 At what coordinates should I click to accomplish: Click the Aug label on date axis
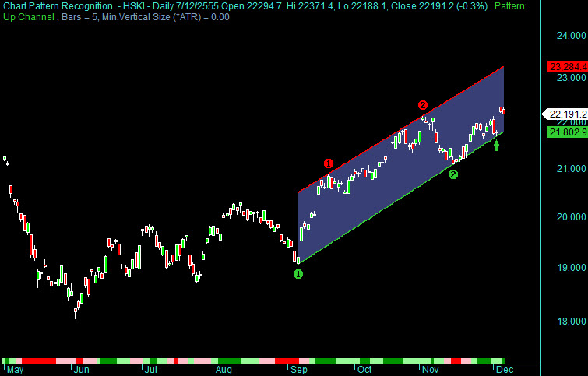click(224, 370)
